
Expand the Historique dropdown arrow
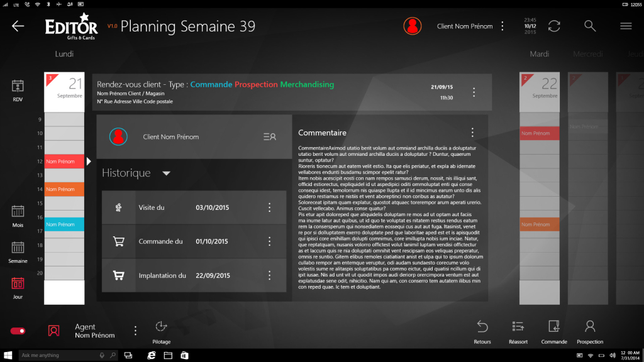pos(166,173)
